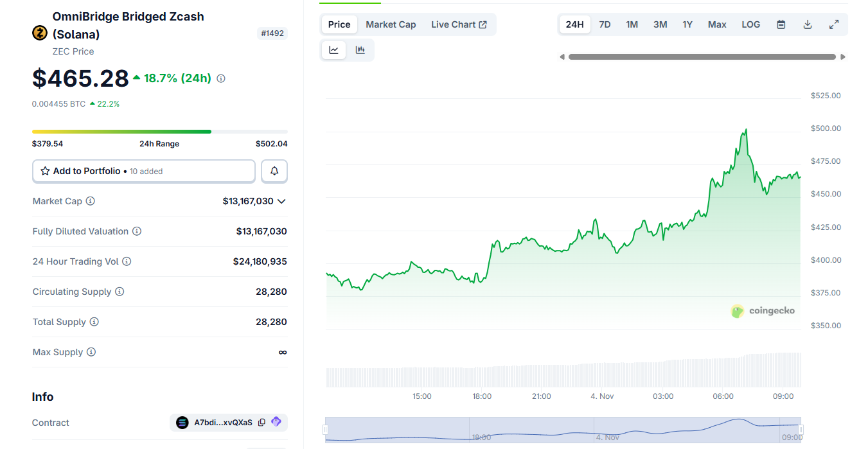Click the left arrow beside the chart scrollbar
This screenshot has height=449, width=868.
[562, 57]
